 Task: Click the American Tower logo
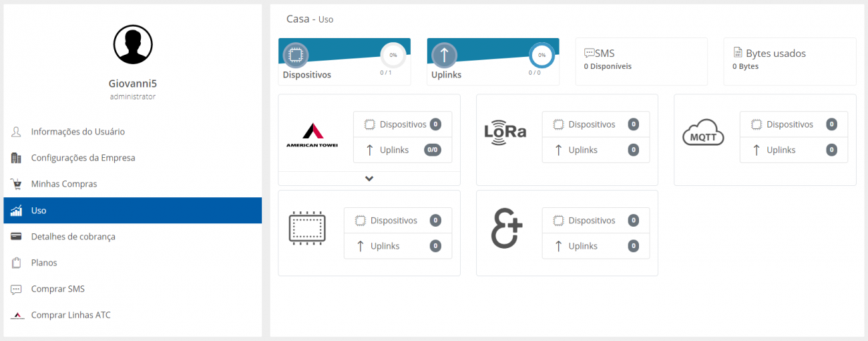coord(312,136)
